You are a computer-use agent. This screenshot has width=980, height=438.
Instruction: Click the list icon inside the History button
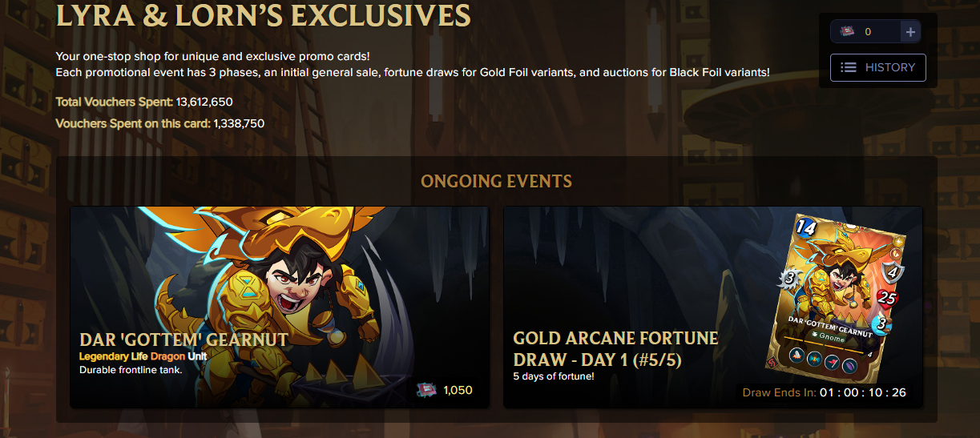(x=848, y=68)
